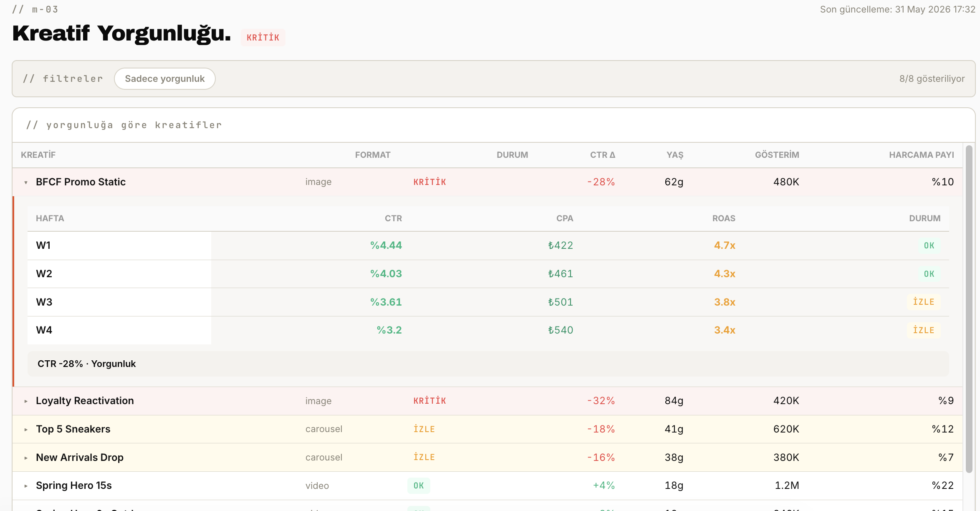Image resolution: width=980 pixels, height=511 pixels.
Task: Click the KRİTİK status of Loyalty Reactivation
Action: point(430,401)
